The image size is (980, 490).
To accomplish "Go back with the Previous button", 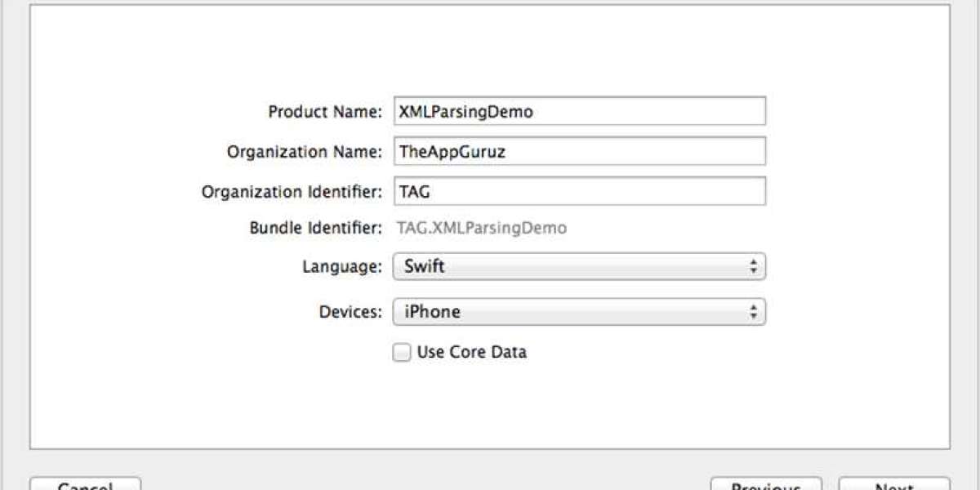I will 766,484.
